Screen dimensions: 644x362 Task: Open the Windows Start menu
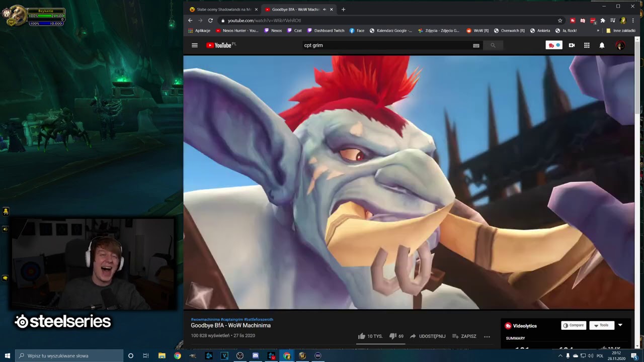[x=8, y=355]
